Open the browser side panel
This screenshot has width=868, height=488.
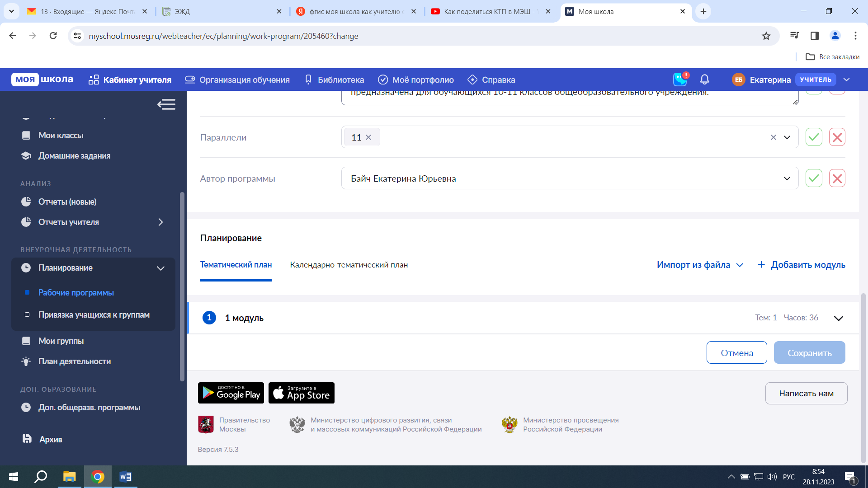[815, 36]
